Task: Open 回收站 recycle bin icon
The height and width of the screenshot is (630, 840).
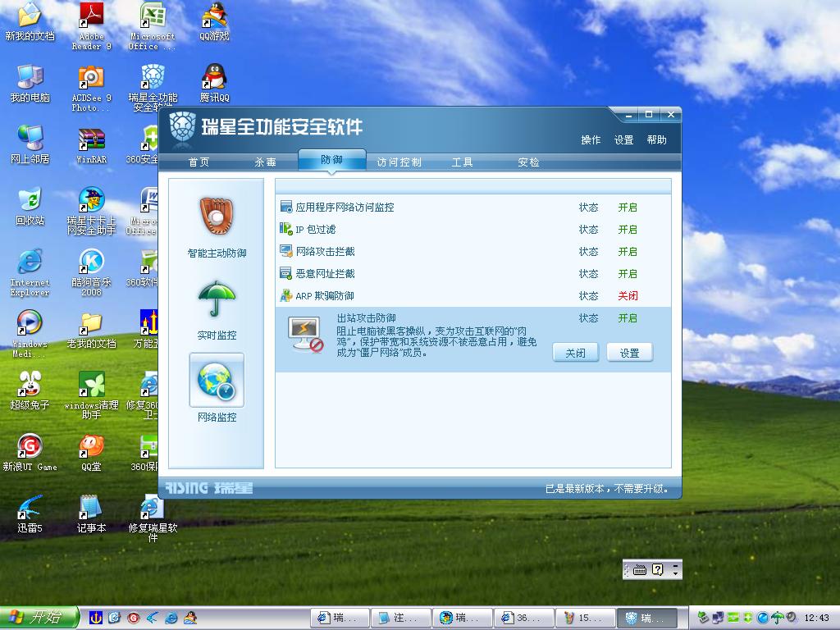Action: pyautogui.click(x=30, y=199)
